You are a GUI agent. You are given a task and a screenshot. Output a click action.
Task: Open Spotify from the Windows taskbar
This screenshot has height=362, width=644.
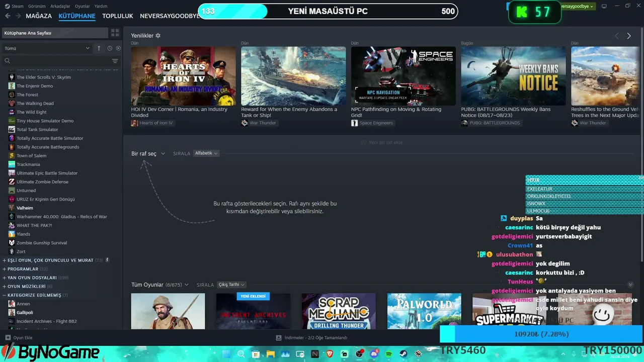(x=389, y=354)
